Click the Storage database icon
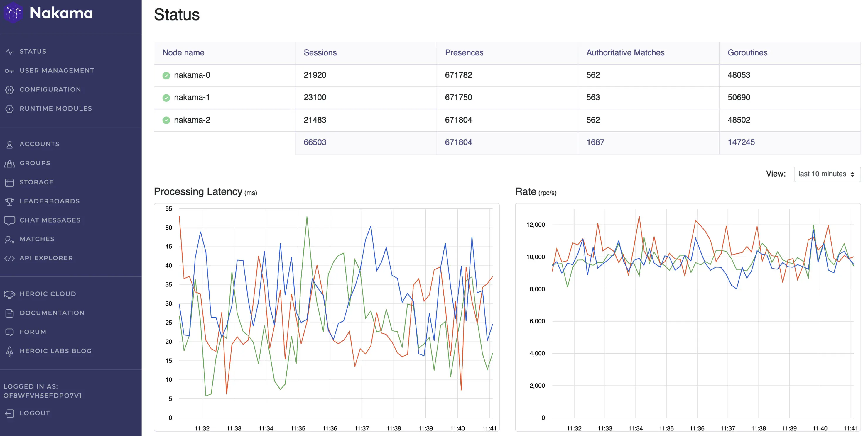868x436 pixels. [x=9, y=182]
